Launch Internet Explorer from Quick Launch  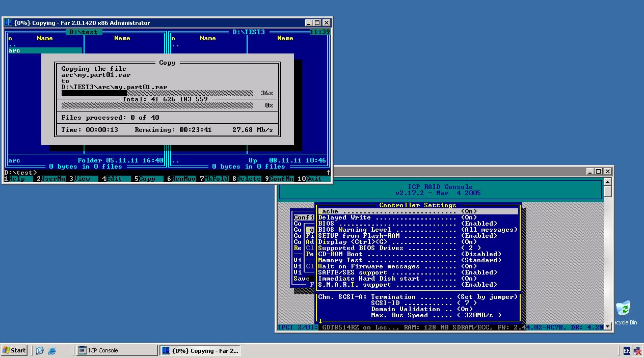point(51,350)
